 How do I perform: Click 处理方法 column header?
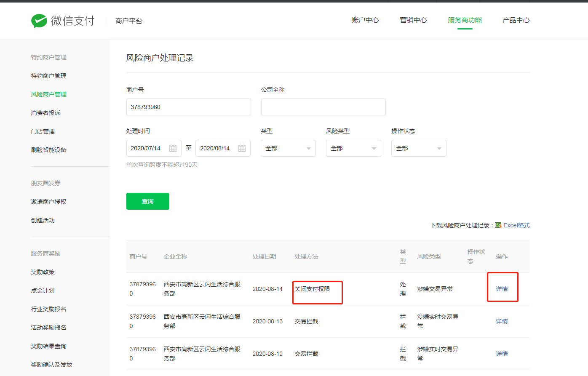306,256
